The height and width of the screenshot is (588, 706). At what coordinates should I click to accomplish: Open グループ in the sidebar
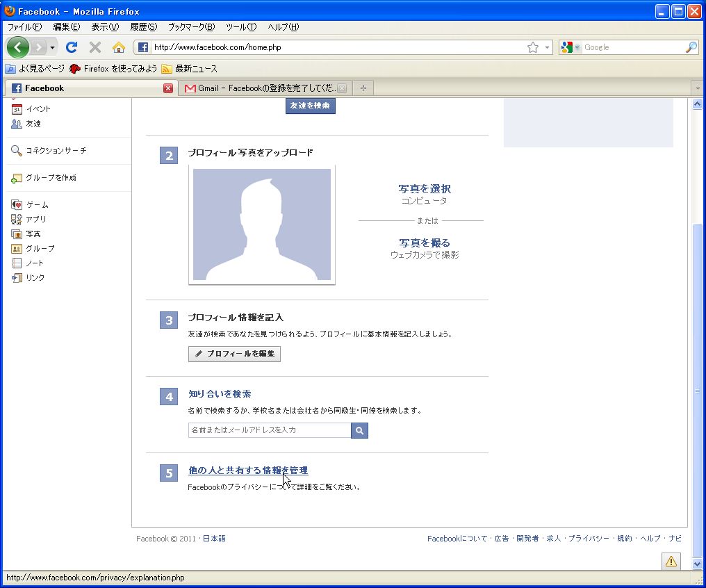[33, 249]
